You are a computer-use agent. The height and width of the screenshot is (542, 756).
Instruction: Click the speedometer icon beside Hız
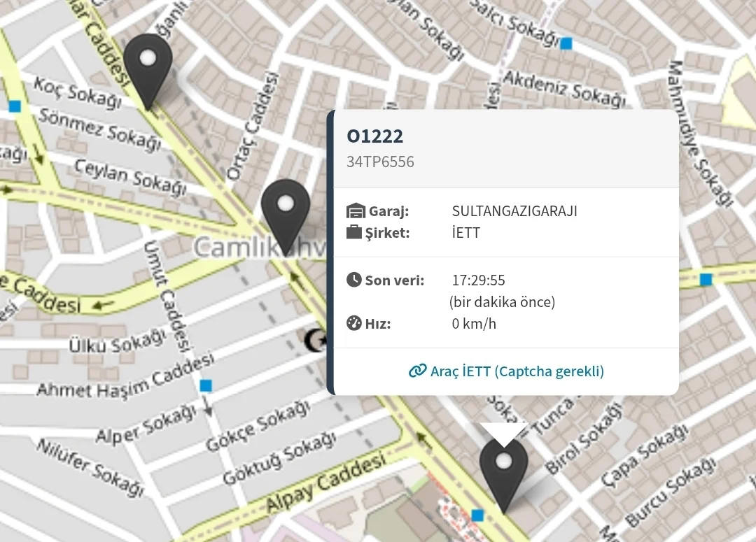click(354, 324)
